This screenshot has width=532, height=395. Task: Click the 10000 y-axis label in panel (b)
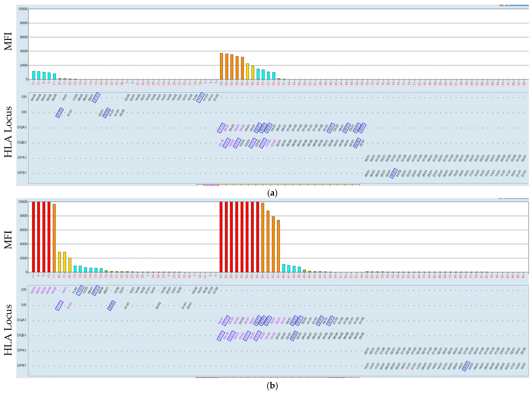tap(23, 202)
